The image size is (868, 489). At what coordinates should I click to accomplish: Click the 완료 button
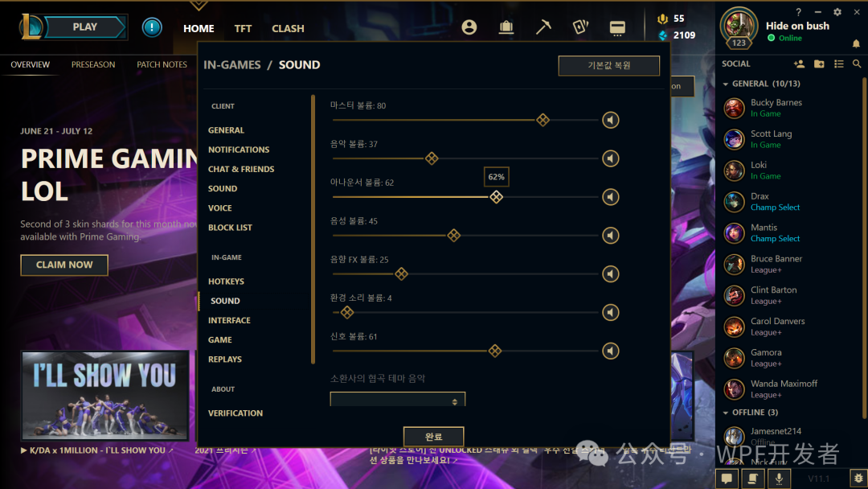click(433, 437)
